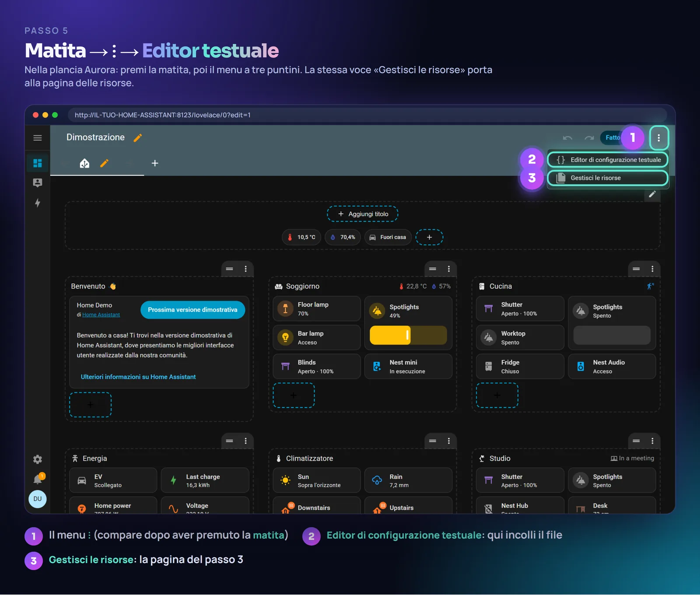Open Ulteriori informazioni su Home Assistant
700x595 pixels.
coord(138,377)
